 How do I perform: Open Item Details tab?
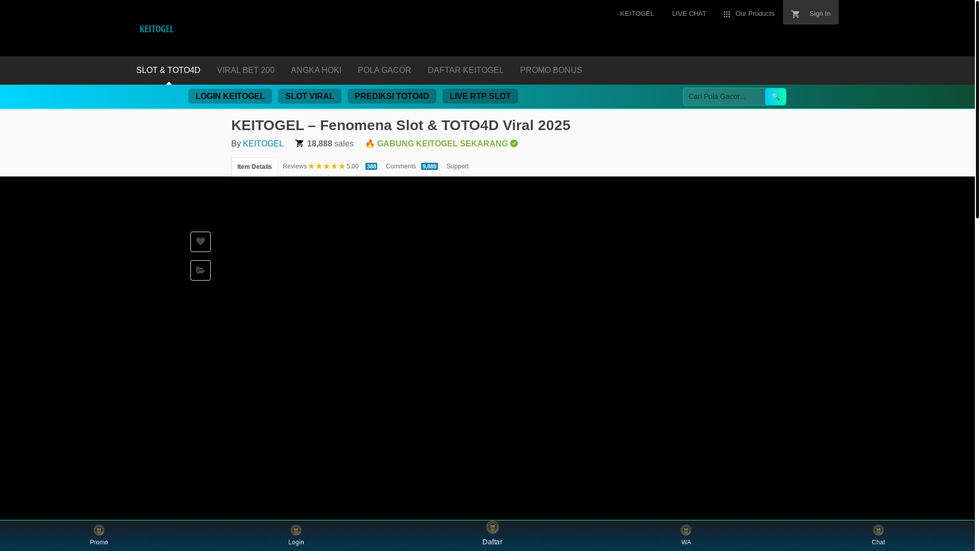[254, 167]
